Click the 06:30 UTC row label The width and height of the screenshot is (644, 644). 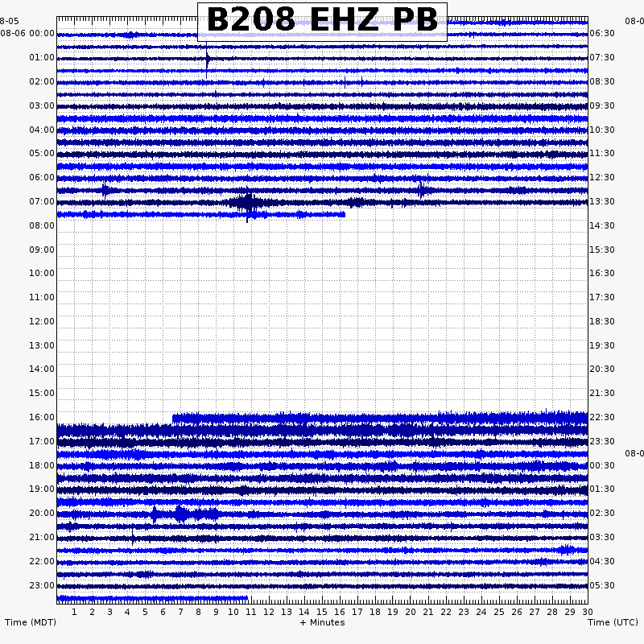(x=602, y=33)
